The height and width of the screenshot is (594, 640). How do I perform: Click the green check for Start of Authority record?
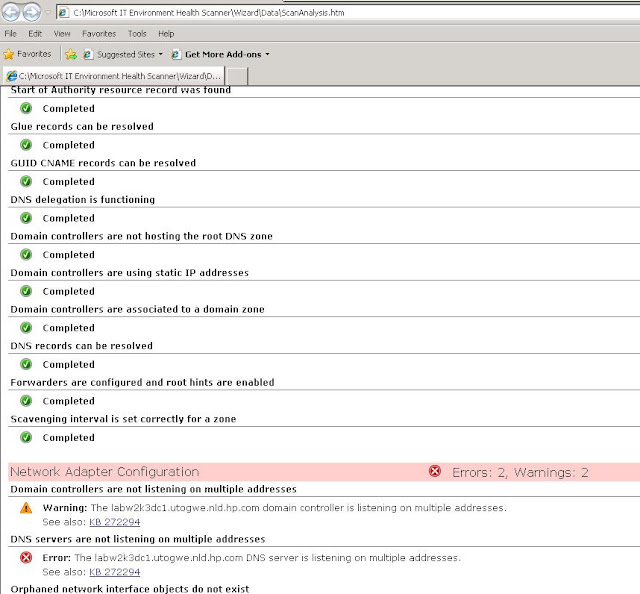tap(26, 108)
